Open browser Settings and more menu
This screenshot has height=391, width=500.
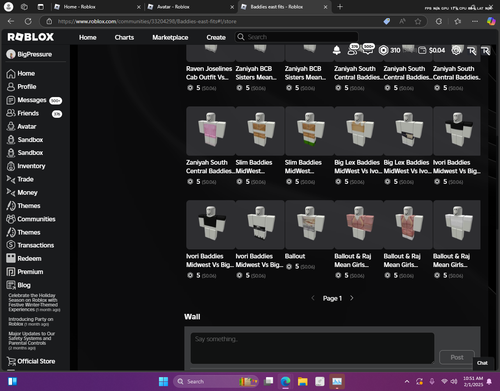click(x=475, y=21)
